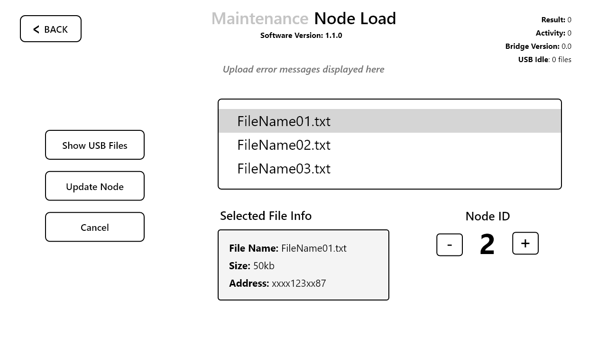Select FileName02.txt in file list

[x=284, y=145]
